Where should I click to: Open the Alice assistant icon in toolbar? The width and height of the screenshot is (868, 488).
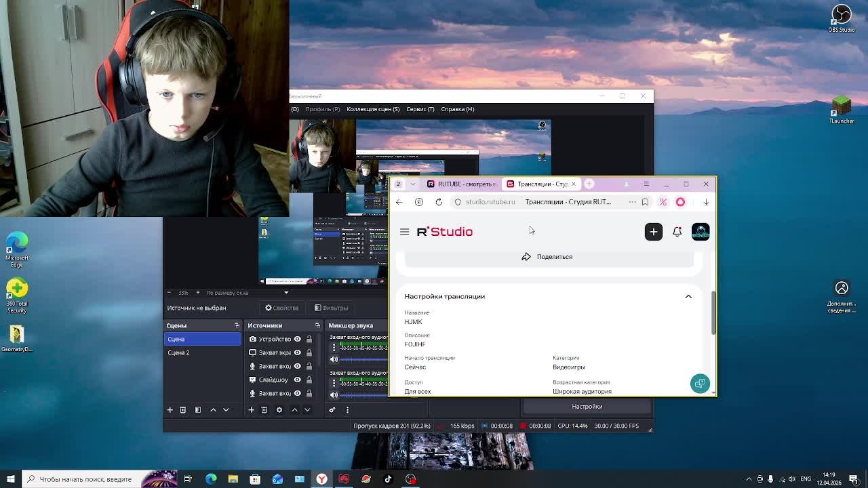680,202
